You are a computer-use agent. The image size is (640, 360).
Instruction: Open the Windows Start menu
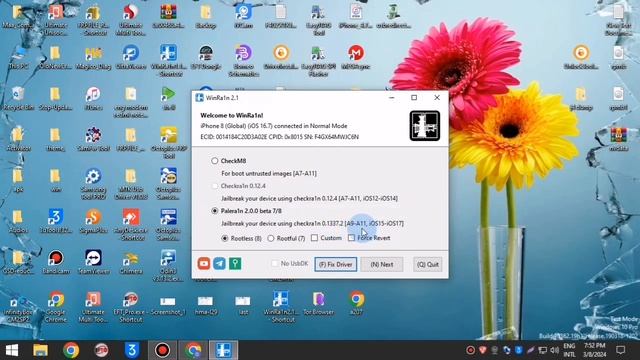tap(11, 350)
